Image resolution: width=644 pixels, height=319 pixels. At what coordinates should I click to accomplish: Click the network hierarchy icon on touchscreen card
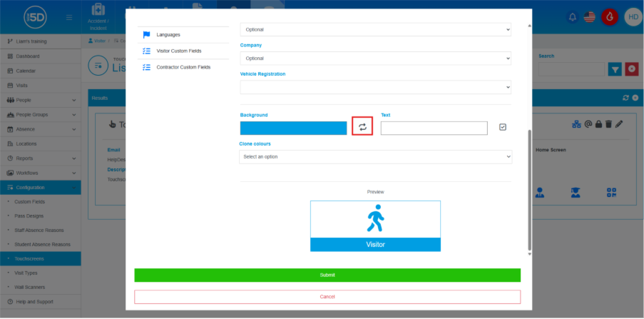[x=577, y=123]
